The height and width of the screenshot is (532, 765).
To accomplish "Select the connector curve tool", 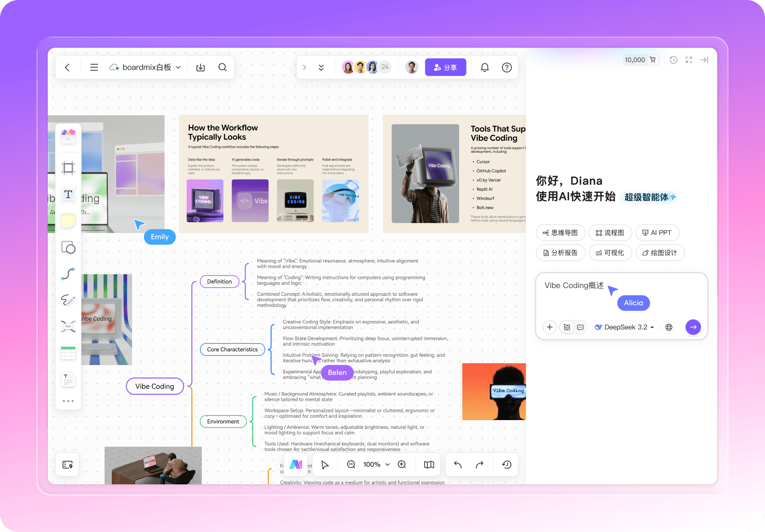I will [68, 274].
